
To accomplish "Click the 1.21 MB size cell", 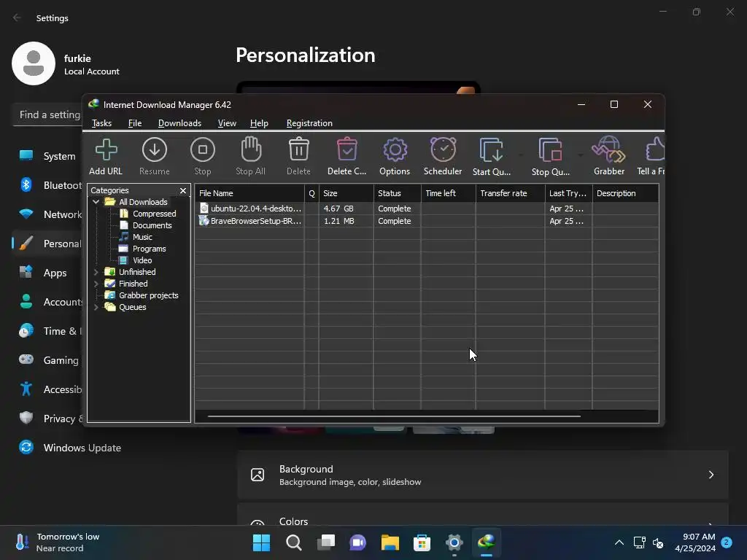I will click(x=338, y=221).
